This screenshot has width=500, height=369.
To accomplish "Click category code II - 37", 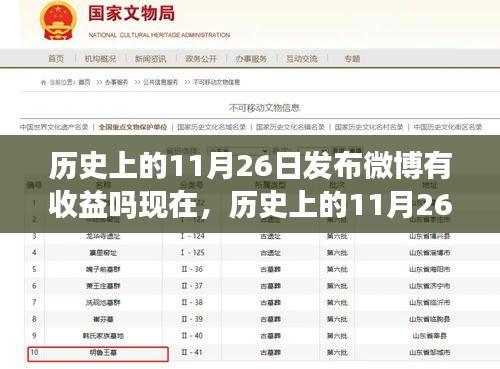I will [192, 286].
